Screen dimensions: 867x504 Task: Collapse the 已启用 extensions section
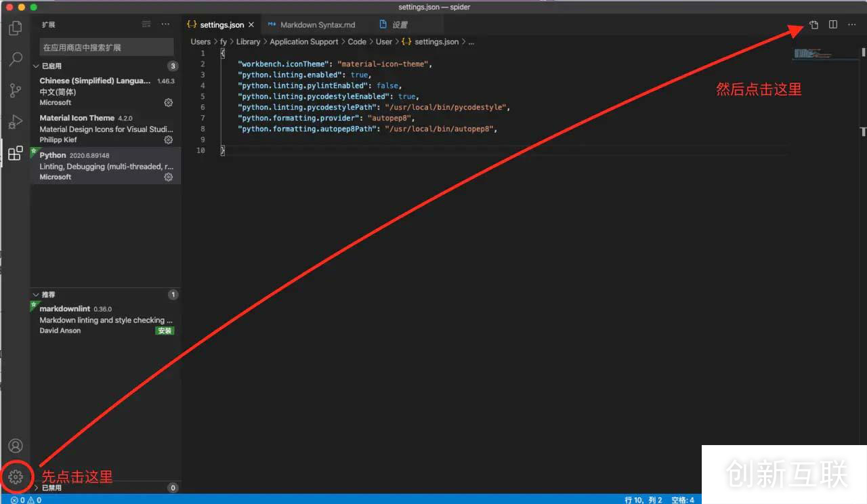tap(106, 66)
